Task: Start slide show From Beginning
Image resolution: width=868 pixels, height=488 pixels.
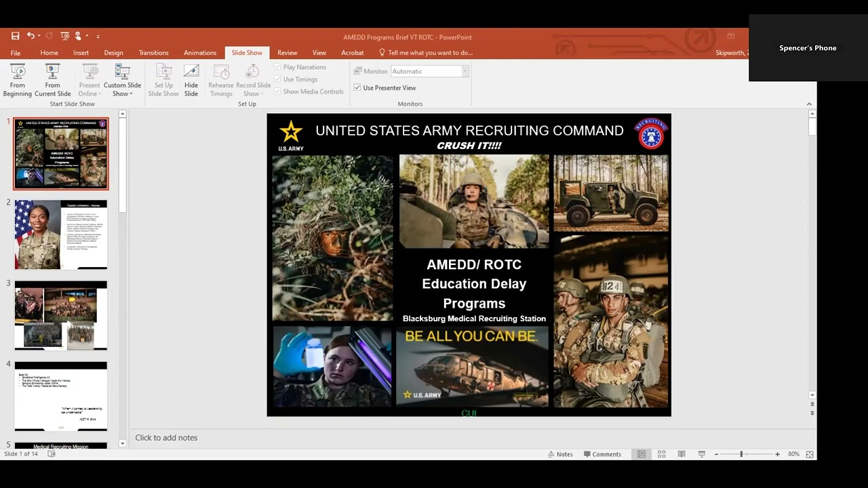Action: [18, 80]
